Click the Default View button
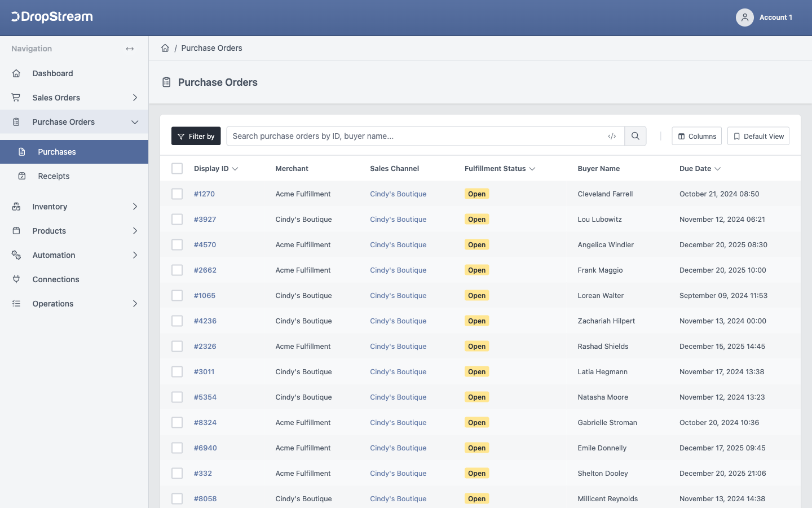 [x=758, y=136]
